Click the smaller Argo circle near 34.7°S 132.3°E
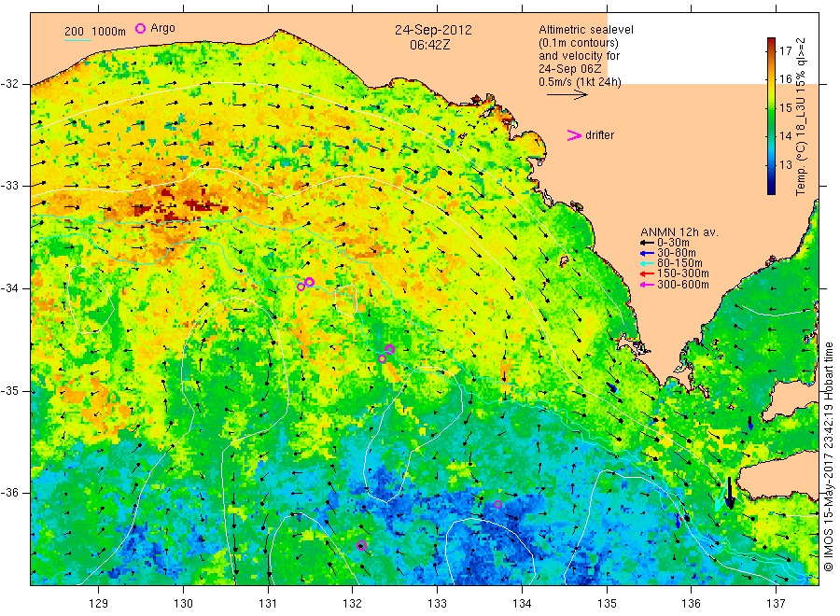This screenshot has height=616, width=840. click(x=382, y=359)
